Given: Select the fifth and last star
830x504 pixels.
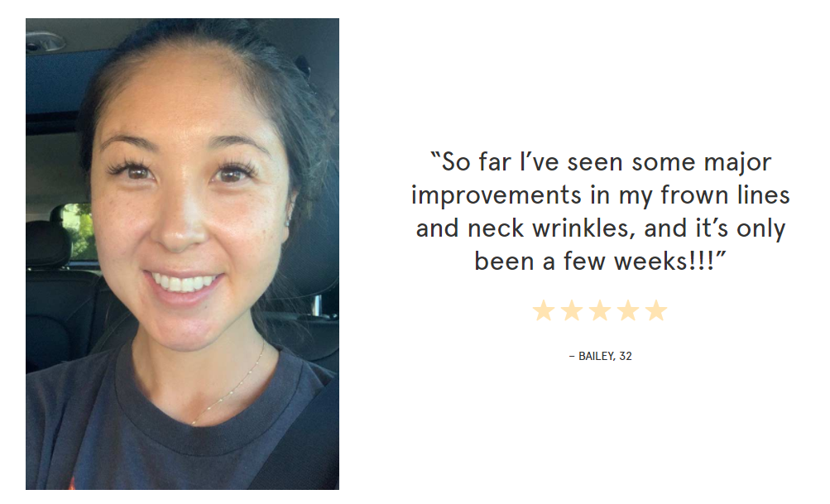Looking at the screenshot, I should 656,311.
